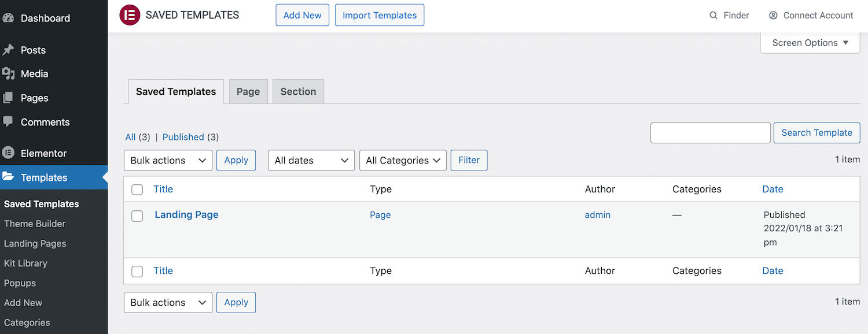Switch to the Section tab
Image resolution: width=868 pixels, height=334 pixels.
[298, 91]
